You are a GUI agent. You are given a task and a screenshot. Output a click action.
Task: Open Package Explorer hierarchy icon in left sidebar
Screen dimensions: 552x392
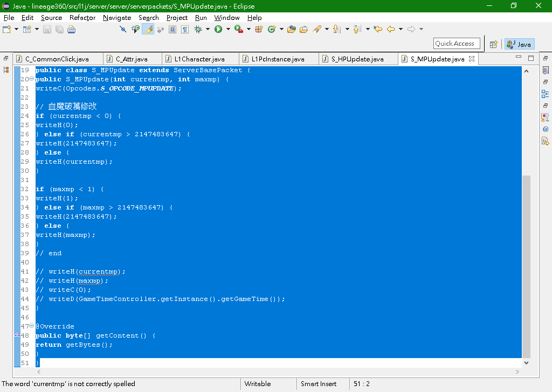click(6, 70)
